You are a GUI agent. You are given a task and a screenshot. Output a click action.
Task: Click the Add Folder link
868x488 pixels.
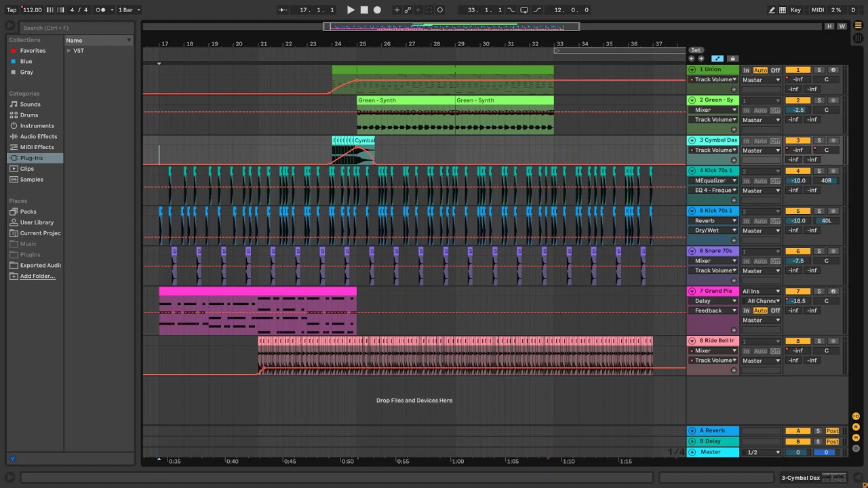coord(37,277)
